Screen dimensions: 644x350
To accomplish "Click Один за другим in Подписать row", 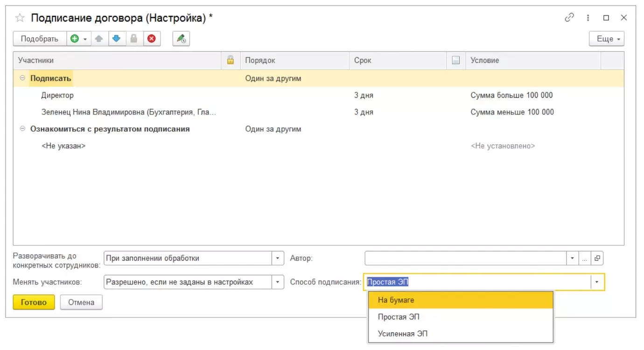I will click(x=273, y=78).
